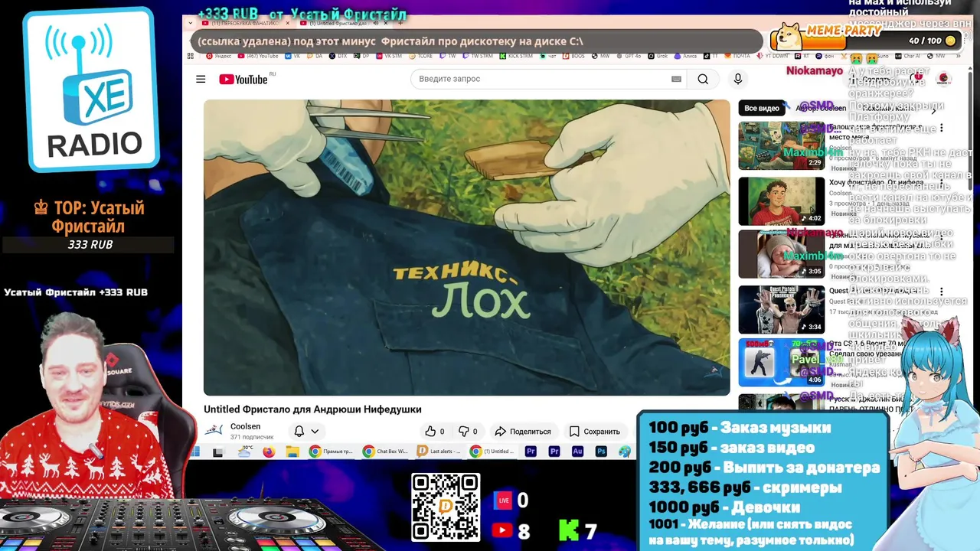Open Adobe Audition in taskbar

577,452
